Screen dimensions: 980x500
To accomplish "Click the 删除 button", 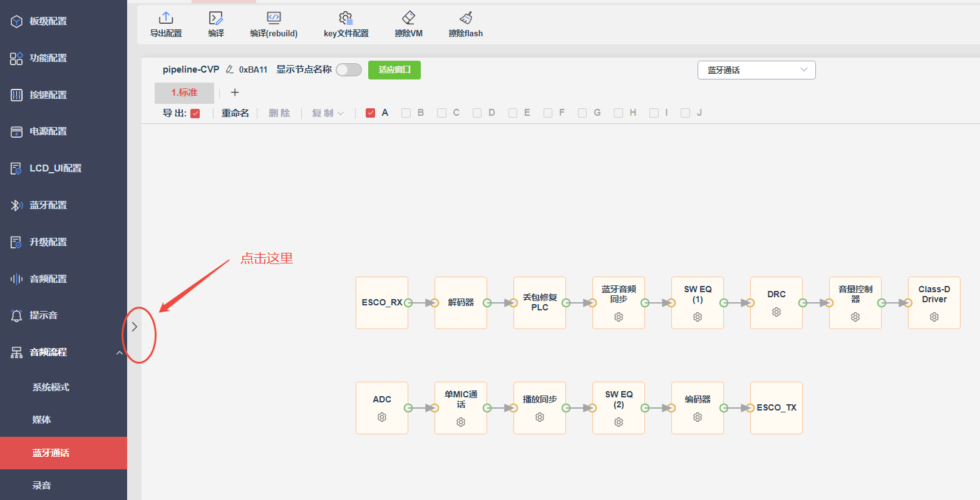I will (x=279, y=113).
